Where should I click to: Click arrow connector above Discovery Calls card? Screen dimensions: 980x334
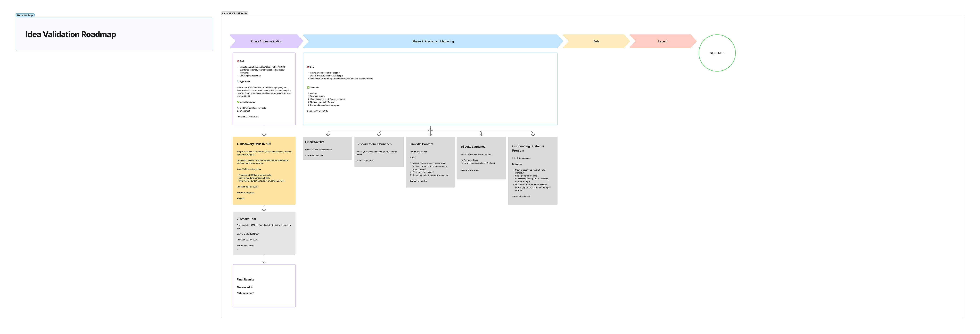[x=264, y=131]
